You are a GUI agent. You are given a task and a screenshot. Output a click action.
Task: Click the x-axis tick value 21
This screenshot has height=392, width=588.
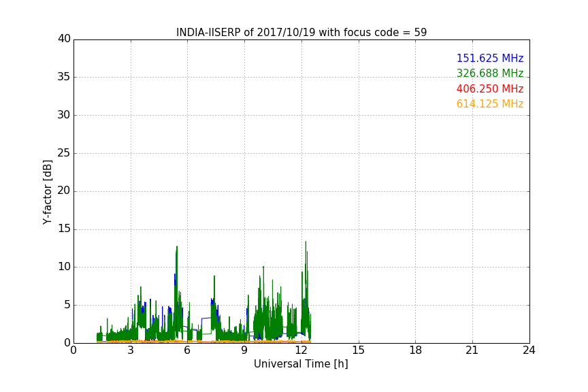(x=472, y=350)
